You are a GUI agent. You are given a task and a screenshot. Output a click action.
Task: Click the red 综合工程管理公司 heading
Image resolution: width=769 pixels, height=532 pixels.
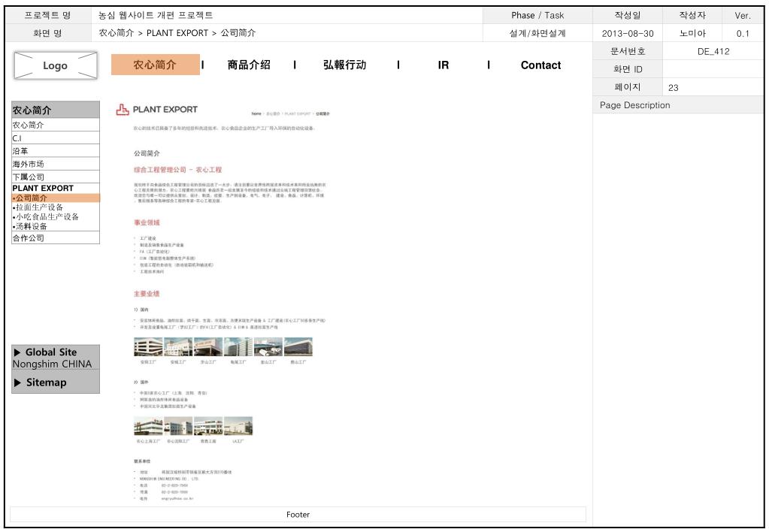tap(177, 170)
